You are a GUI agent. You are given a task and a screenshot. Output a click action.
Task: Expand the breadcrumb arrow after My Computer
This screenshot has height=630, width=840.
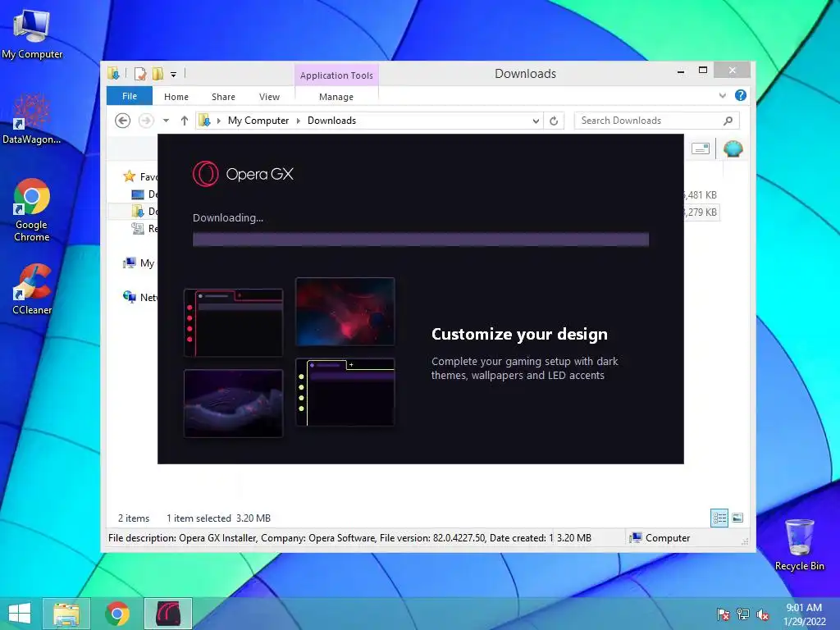(299, 121)
